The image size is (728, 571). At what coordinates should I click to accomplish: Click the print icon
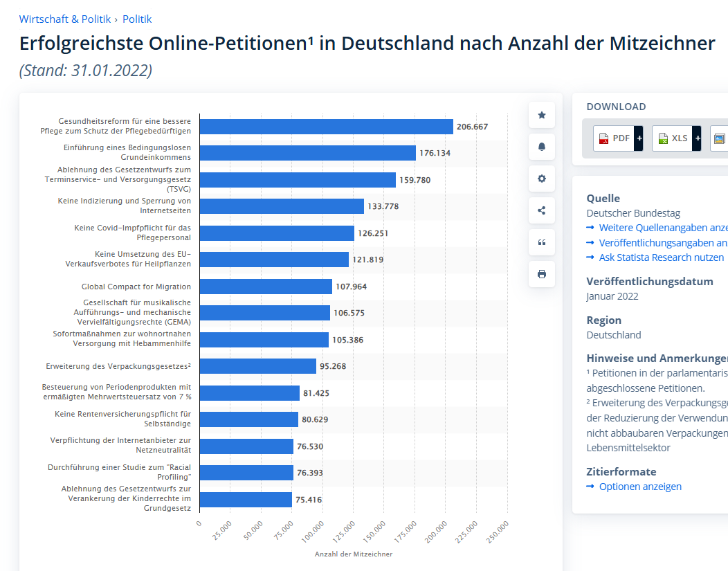click(x=541, y=274)
